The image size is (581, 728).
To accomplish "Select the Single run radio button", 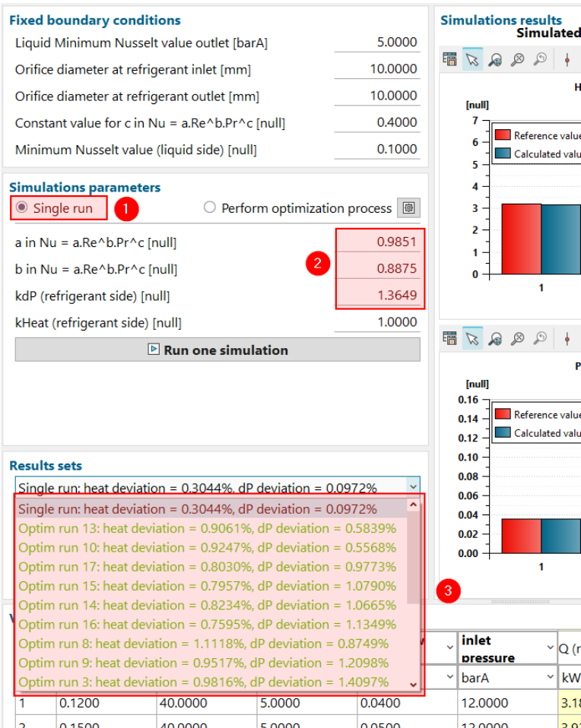I will pyautogui.click(x=22, y=207).
